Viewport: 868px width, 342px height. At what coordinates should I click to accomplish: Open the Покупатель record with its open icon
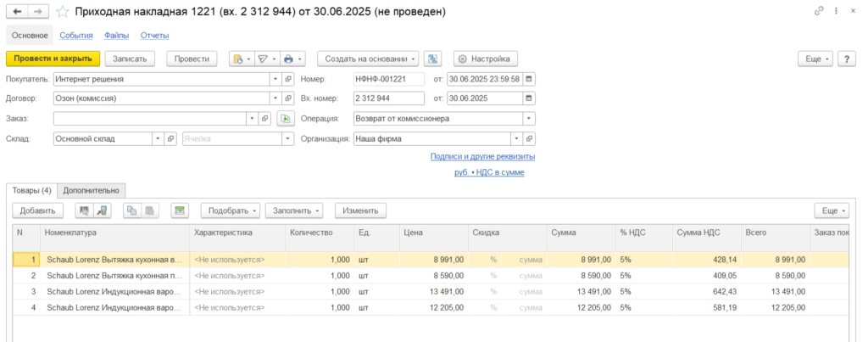point(288,79)
